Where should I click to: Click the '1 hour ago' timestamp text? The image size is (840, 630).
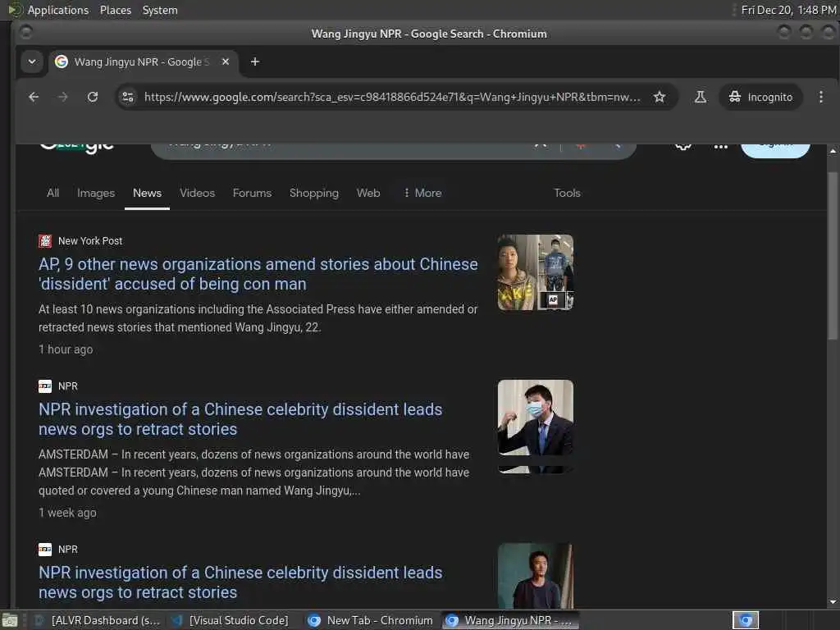(x=66, y=349)
